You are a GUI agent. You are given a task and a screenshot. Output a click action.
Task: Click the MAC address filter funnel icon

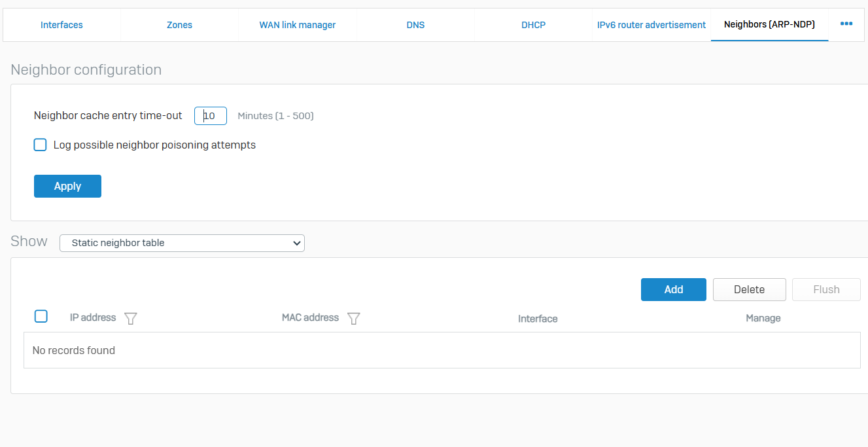click(354, 319)
